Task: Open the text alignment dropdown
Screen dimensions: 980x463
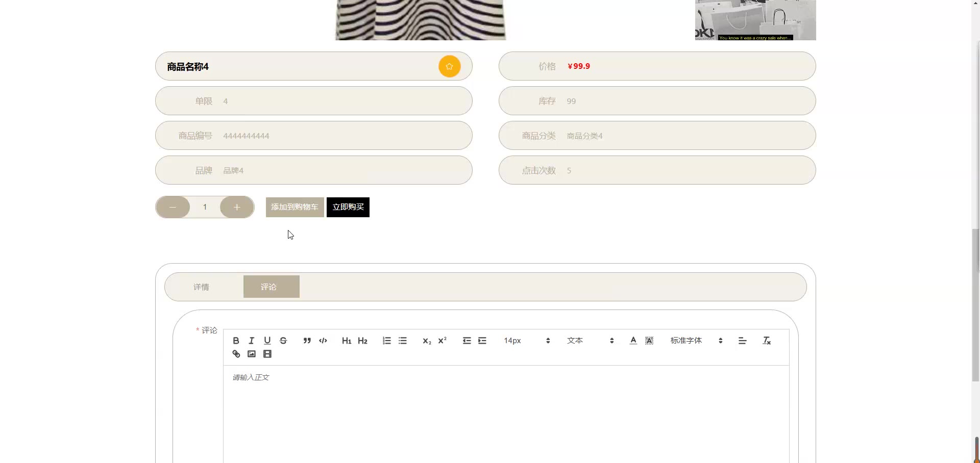Action: [743, 341]
